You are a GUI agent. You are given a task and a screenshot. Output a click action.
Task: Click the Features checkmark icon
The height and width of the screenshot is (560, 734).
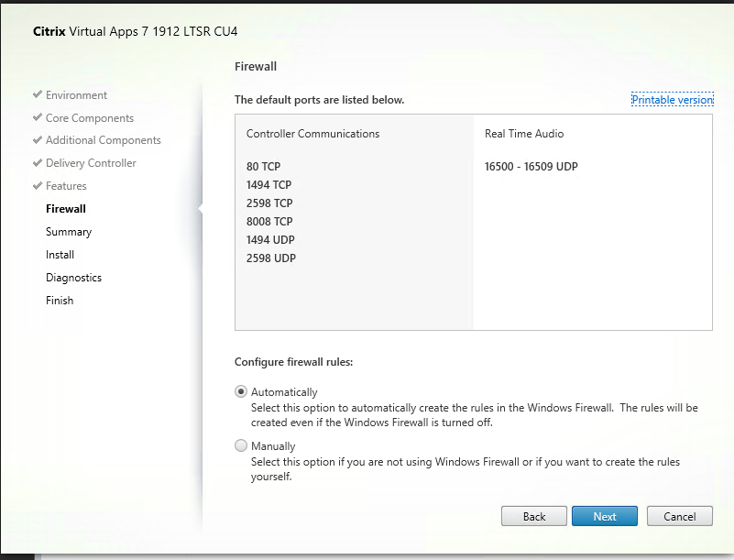click(38, 185)
